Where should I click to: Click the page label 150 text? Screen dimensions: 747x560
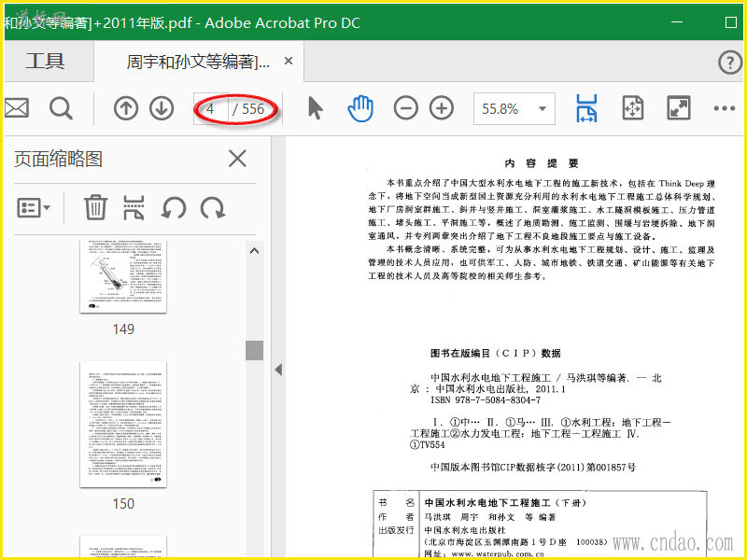[x=123, y=504]
